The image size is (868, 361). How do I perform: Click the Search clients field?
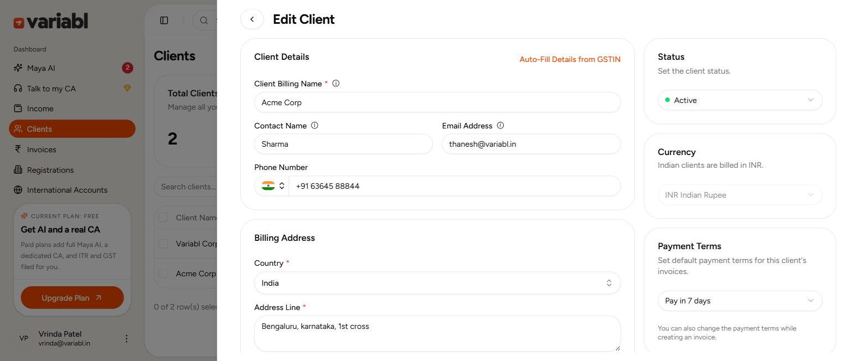[185, 187]
